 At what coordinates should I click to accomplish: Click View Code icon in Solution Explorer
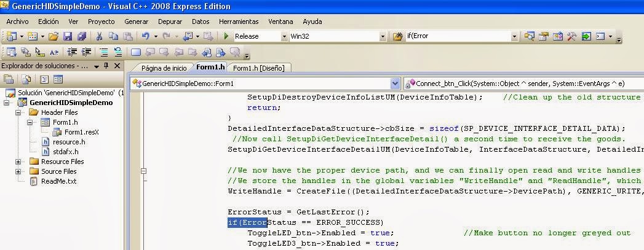click(x=44, y=79)
